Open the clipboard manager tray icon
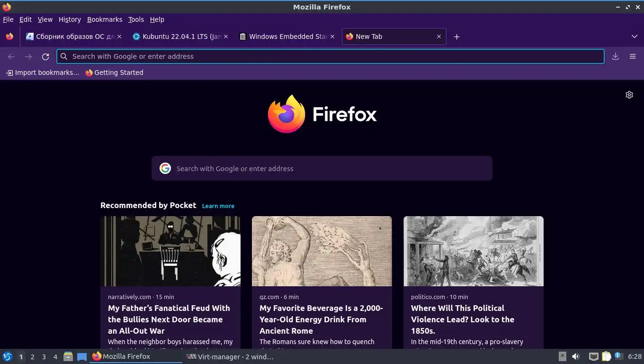This screenshot has width=644, height=364. (x=607, y=356)
